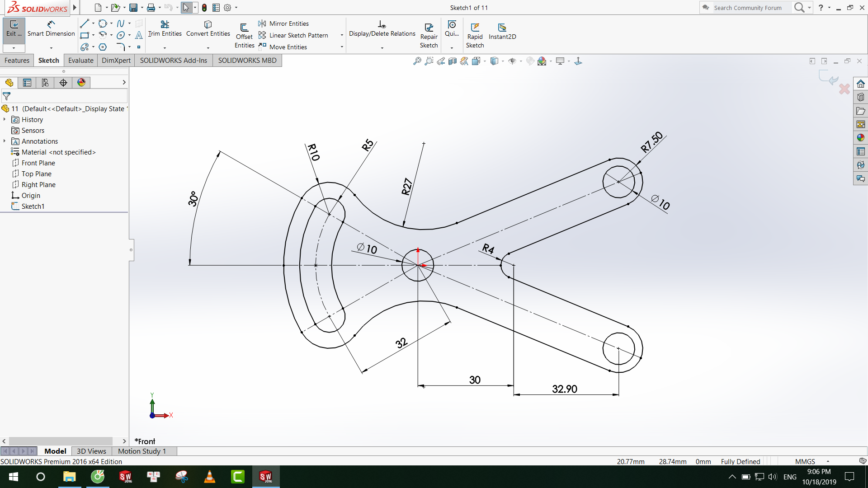The width and height of the screenshot is (868, 488).
Task: Select the Ellipse sketch tool
Action: click(x=121, y=35)
